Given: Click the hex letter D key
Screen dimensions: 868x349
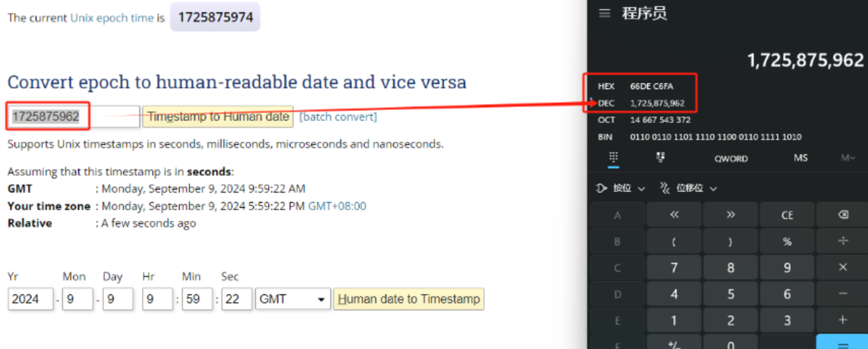Looking at the screenshot, I should click(617, 294).
